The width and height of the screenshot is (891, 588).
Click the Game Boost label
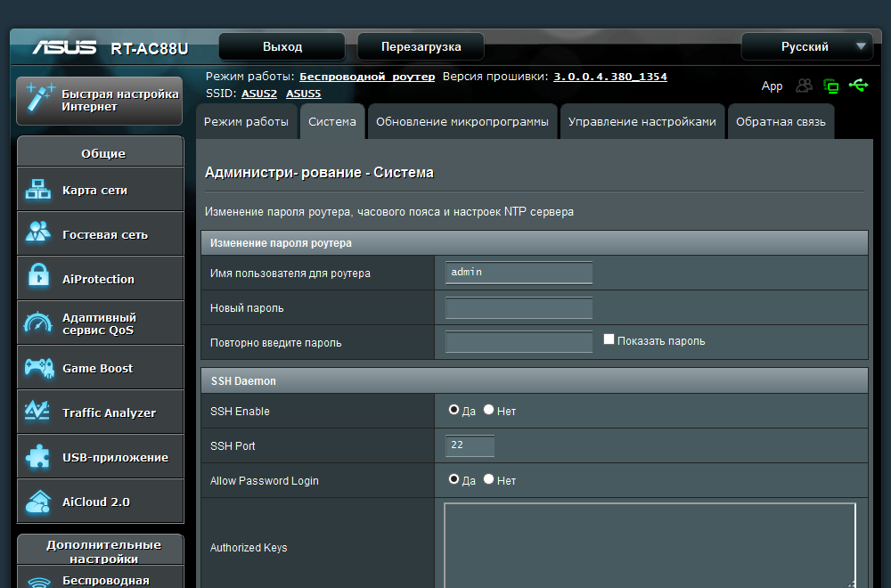[x=98, y=368]
